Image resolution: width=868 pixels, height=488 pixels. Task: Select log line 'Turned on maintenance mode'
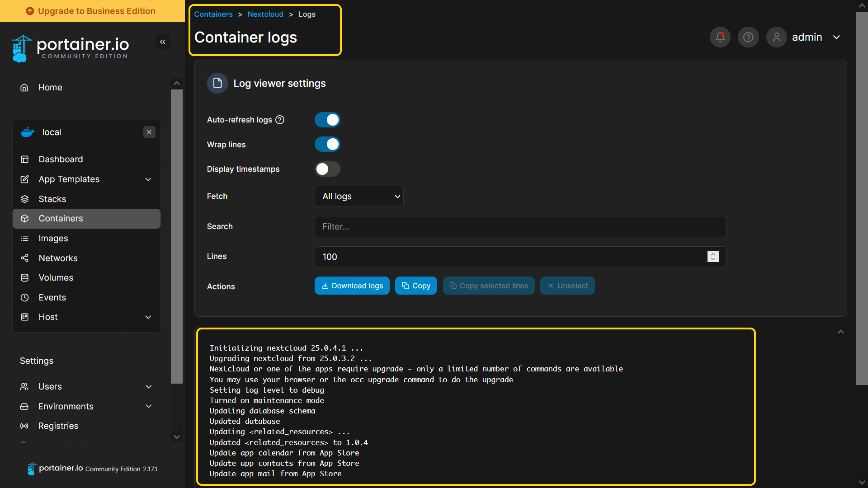pyautogui.click(x=267, y=400)
